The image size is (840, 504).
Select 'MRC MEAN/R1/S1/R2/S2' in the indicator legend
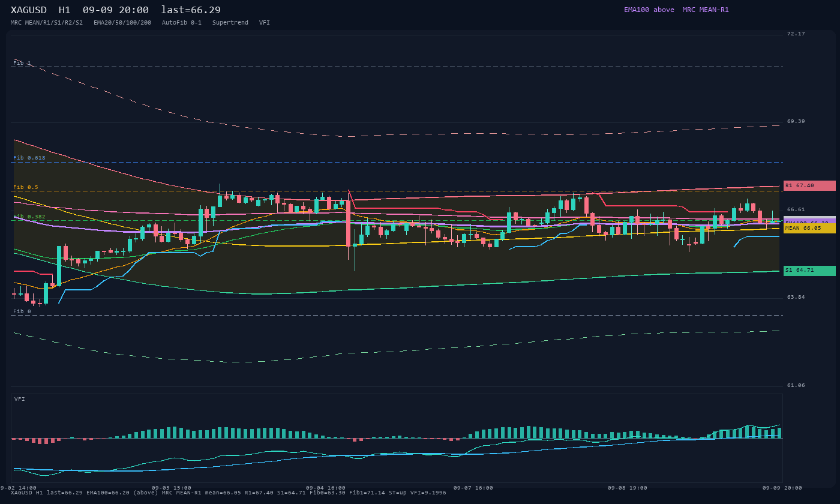(x=47, y=23)
